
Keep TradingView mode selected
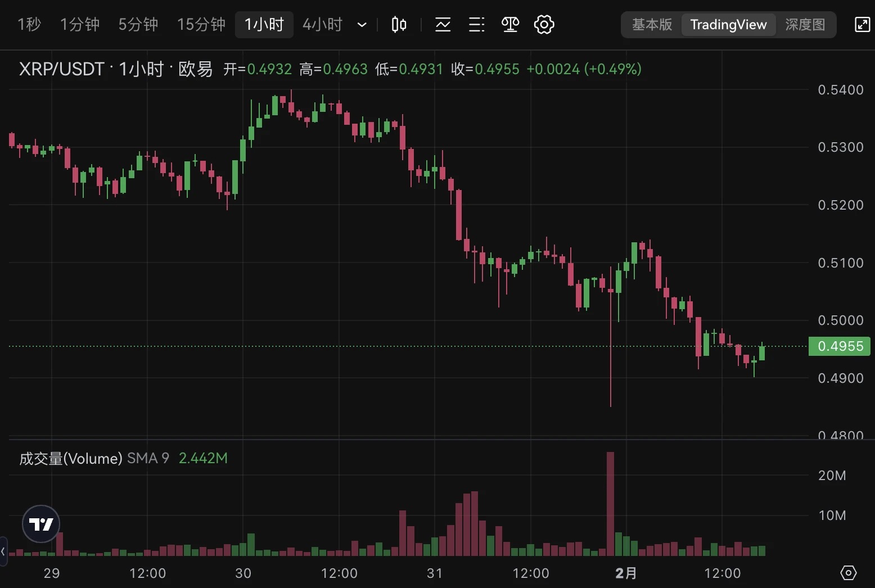pyautogui.click(x=728, y=25)
